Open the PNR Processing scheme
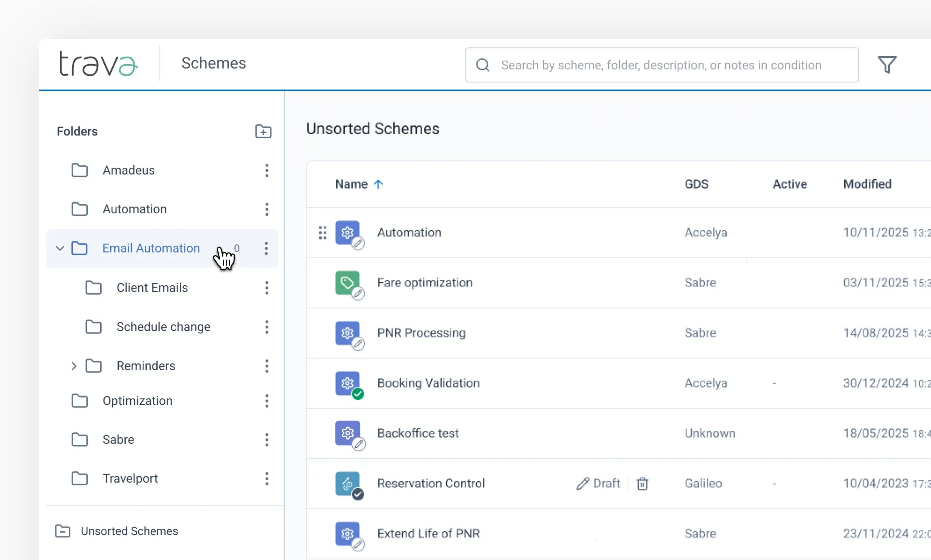 [421, 333]
